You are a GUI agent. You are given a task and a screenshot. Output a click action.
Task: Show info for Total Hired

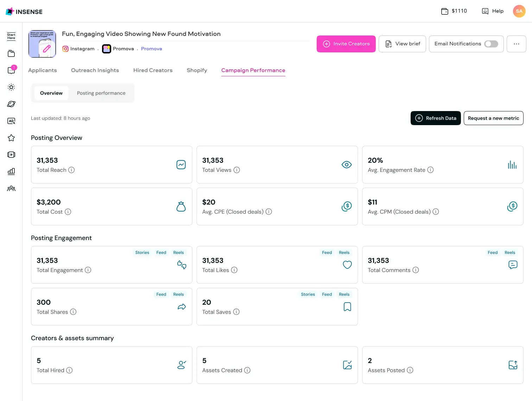coord(69,370)
